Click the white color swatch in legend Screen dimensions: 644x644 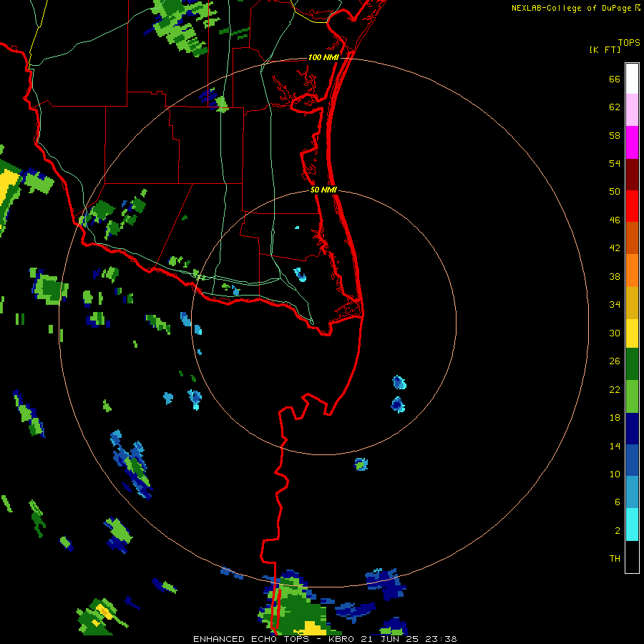click(x=632, y=79)
